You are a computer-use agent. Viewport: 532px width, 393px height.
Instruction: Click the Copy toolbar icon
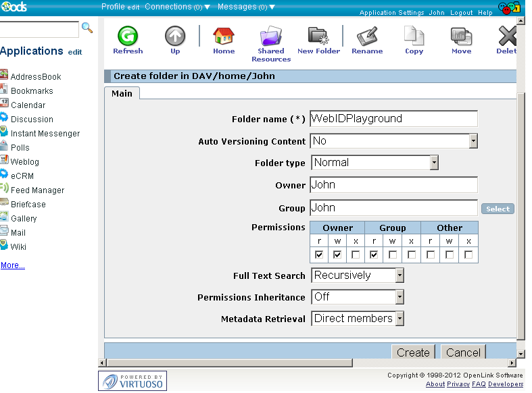414,36
